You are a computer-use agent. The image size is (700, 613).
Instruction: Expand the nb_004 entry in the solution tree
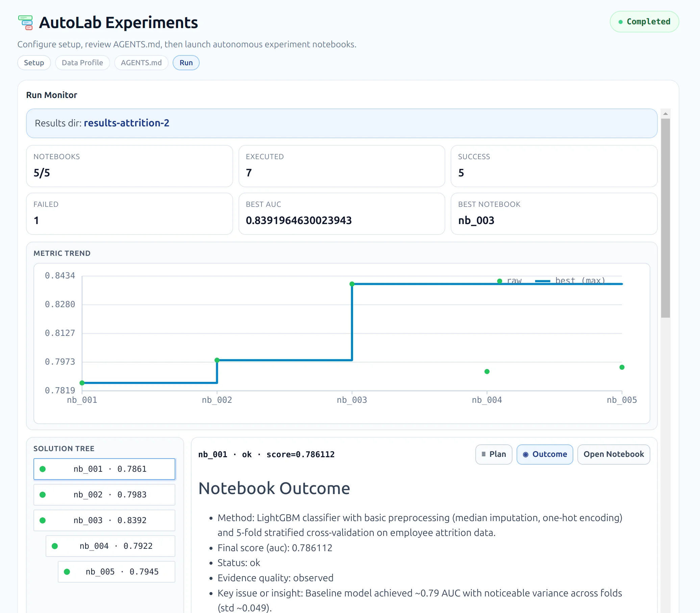(110, 546)
